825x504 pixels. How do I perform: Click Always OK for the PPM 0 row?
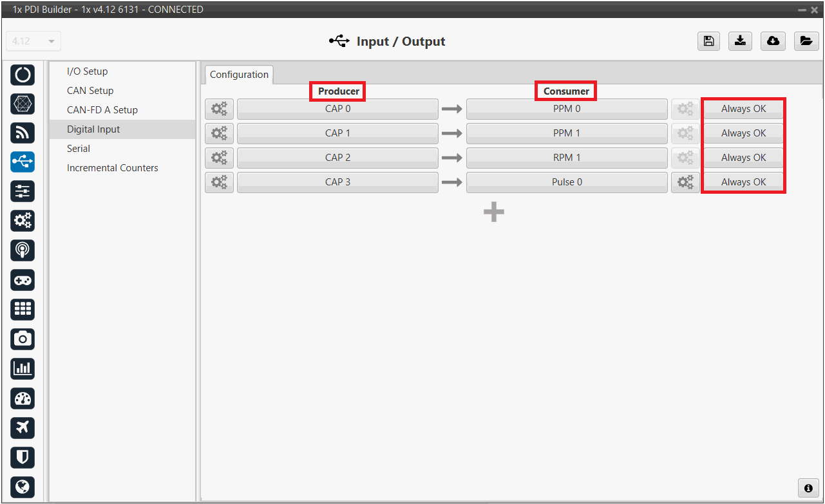coord(743,109)
